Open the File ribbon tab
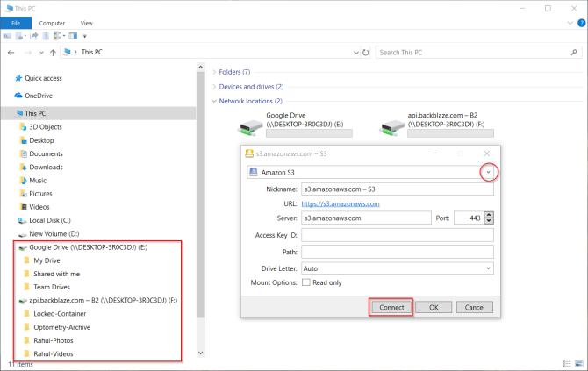Image resolution: width=588 pixels, height=371 pixels. point(16,23)
